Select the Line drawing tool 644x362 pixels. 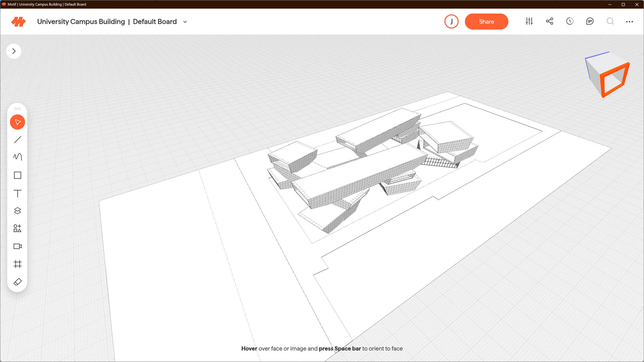point(17,140)
